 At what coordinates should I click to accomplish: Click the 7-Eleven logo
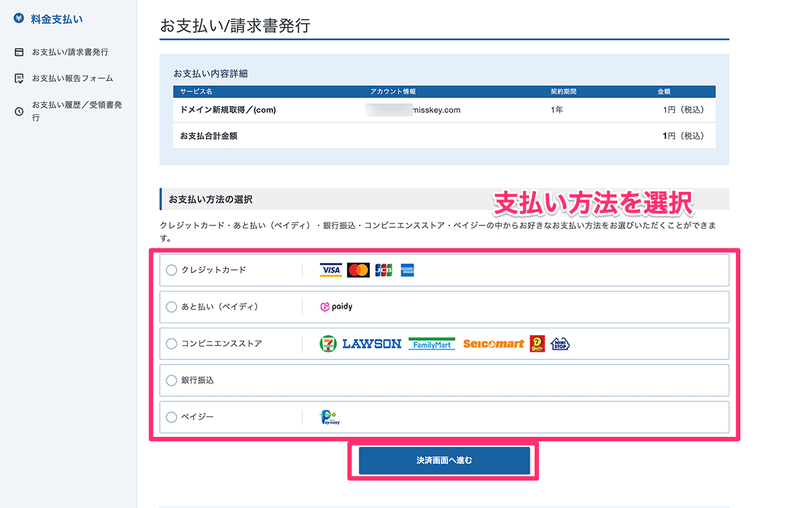pos(327,344)
